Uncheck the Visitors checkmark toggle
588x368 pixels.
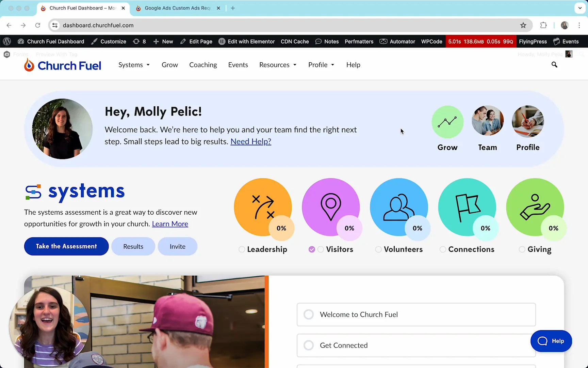(x=312, y=249)
